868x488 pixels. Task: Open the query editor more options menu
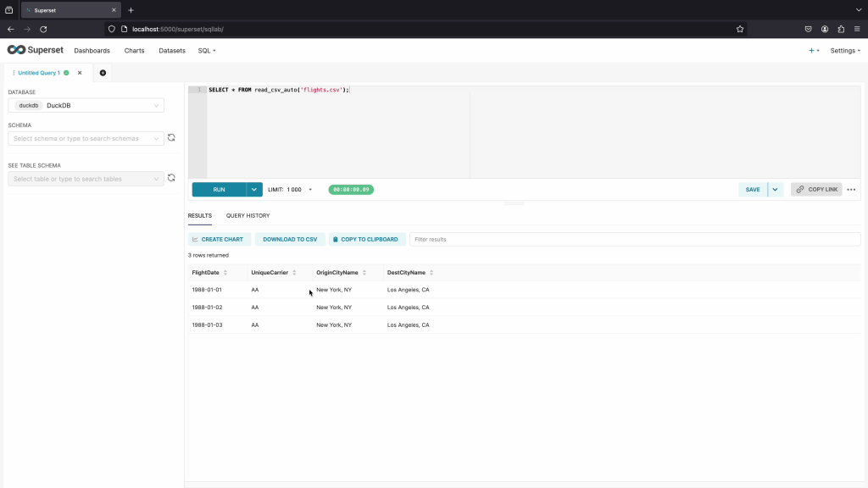(x=851, y=190)
